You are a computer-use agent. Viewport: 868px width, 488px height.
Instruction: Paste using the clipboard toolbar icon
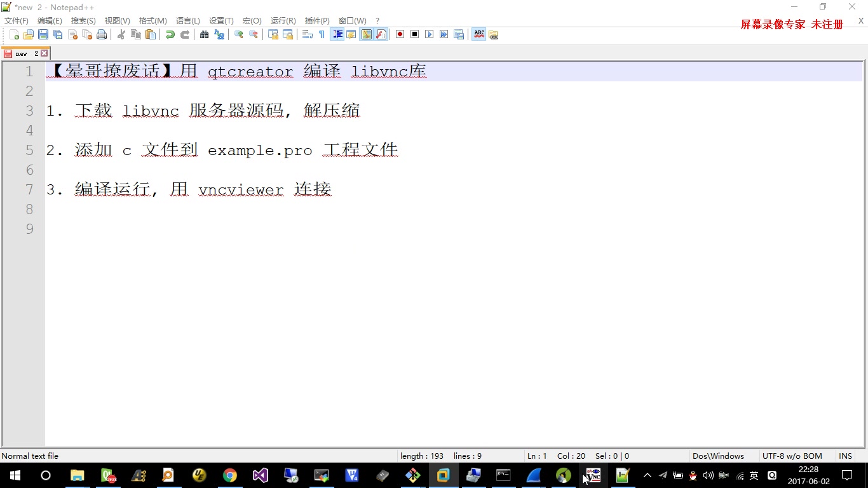click(x=150, y=34)
